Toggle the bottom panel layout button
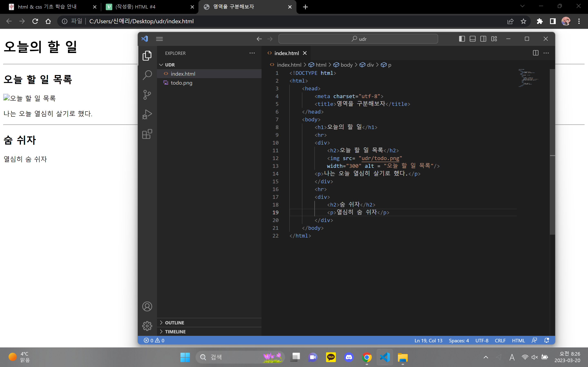The image size is (588, 367). [472, 39]
